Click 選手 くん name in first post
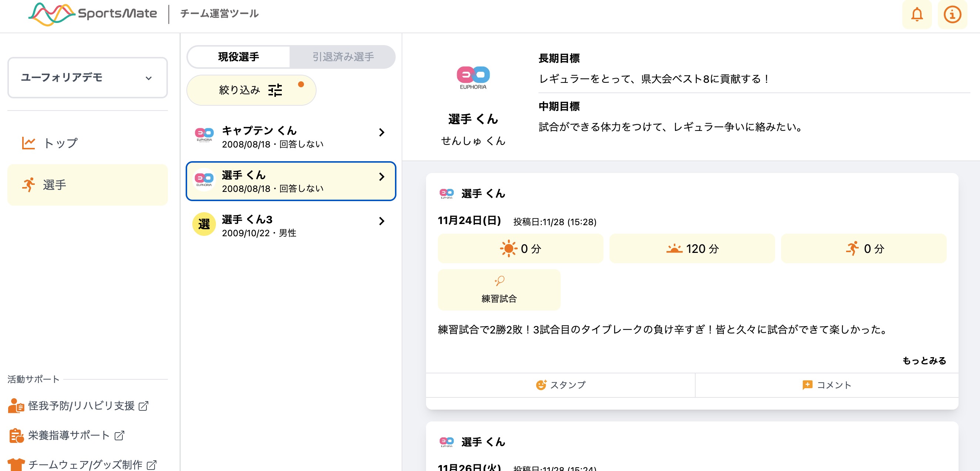 [x=483, y=194]
